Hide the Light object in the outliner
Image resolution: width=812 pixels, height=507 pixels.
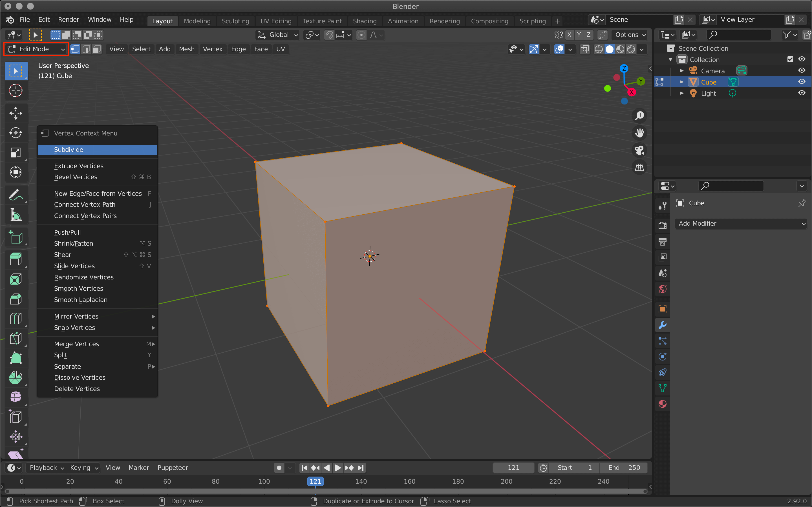pyautogui.click(x=802, y=93)
